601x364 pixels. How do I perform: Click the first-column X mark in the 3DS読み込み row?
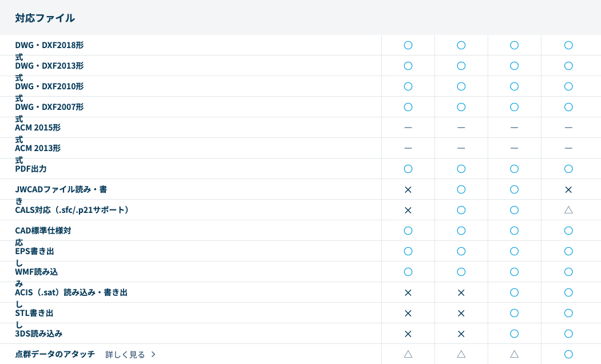tap(408, 334)
